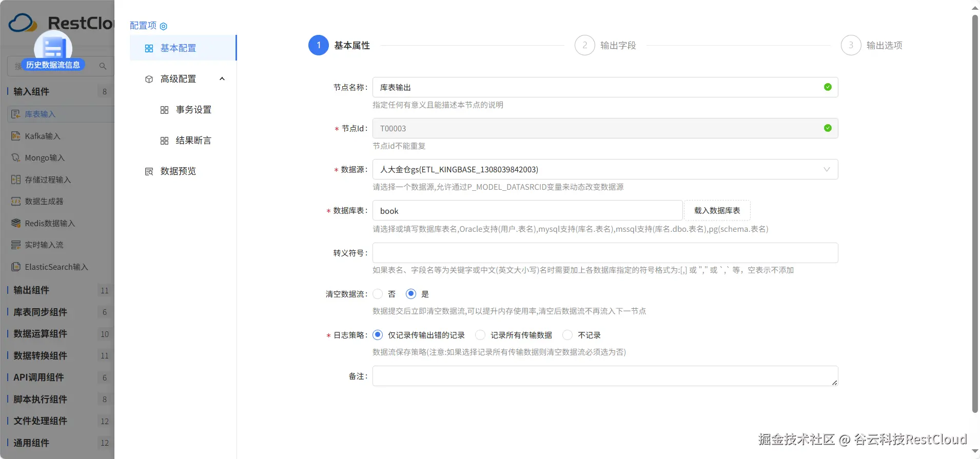Click the 备注 textarea resize handle
Screen dimensions: 980x459
pyautogui.click(x=835, y=383)
